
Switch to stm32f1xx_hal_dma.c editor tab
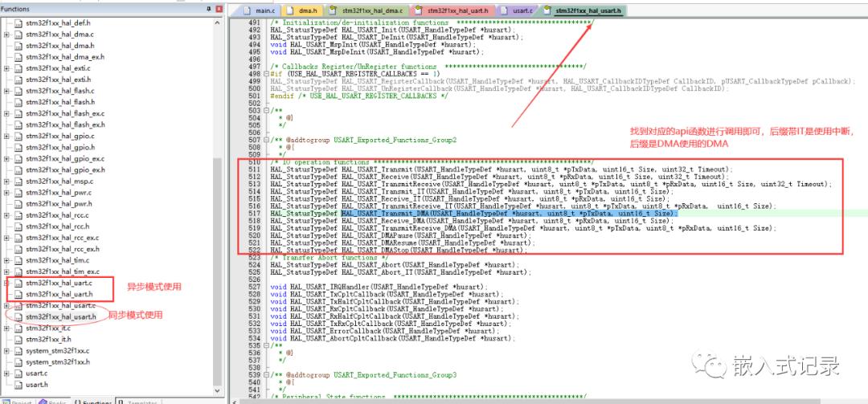(x=367, y=10)
